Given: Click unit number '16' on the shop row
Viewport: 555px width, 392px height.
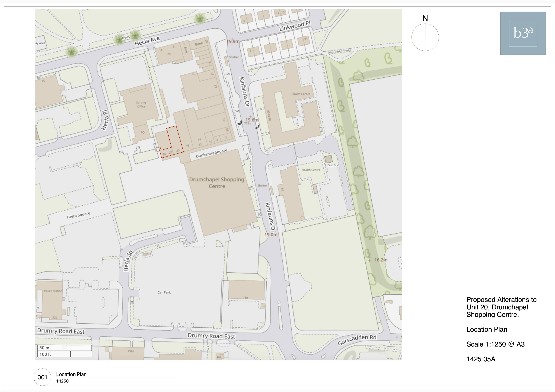Looking at the screenshot, I should click(187, 146).
